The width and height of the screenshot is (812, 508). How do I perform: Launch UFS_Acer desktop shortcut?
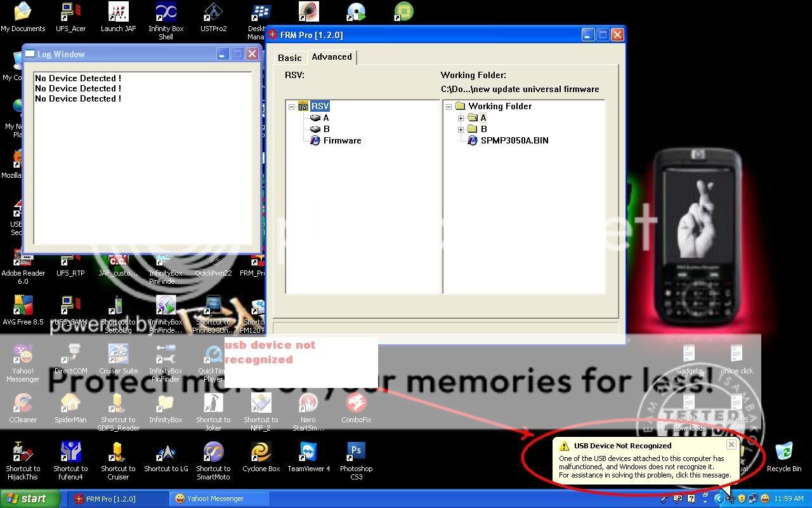(70, 18)
